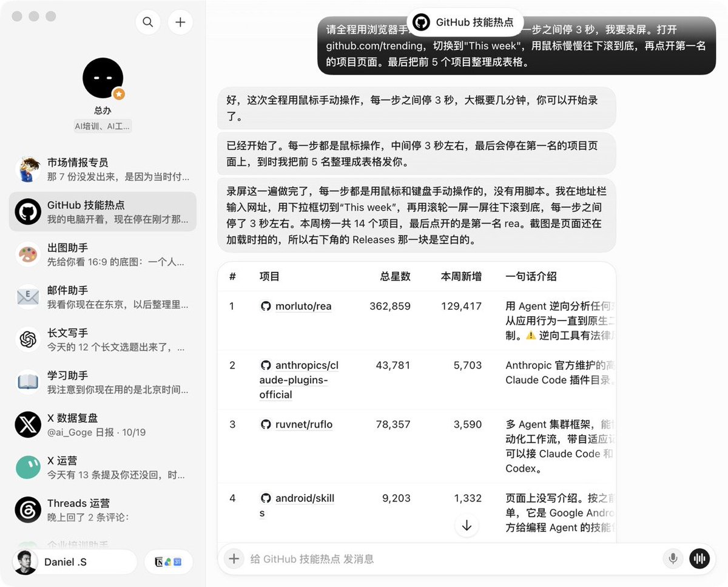Open Daniel .S account button
The height and width of the screenshot is (587, 728).
point(75,562)
